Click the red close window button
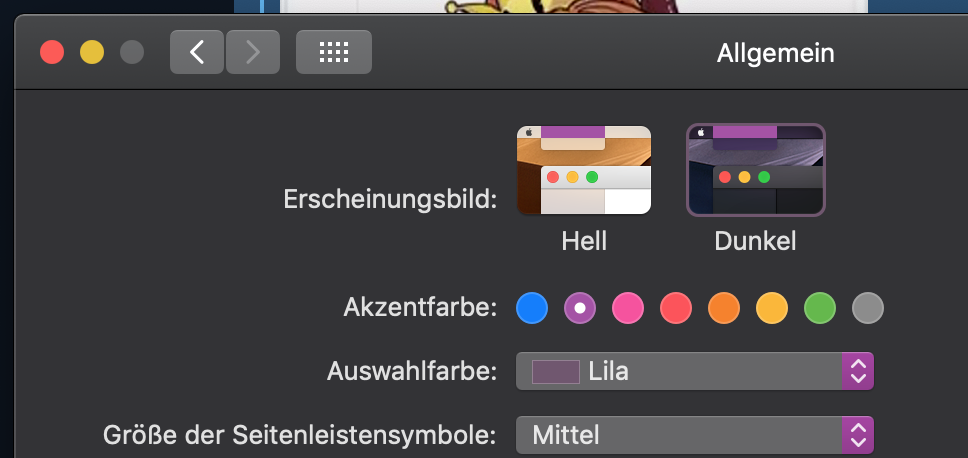968x458 pixels. click(52, 52)
